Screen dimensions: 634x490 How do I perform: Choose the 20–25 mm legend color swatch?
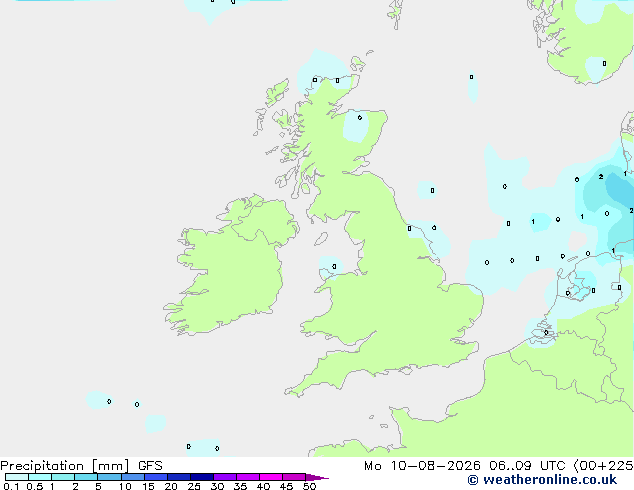point(179,477)
